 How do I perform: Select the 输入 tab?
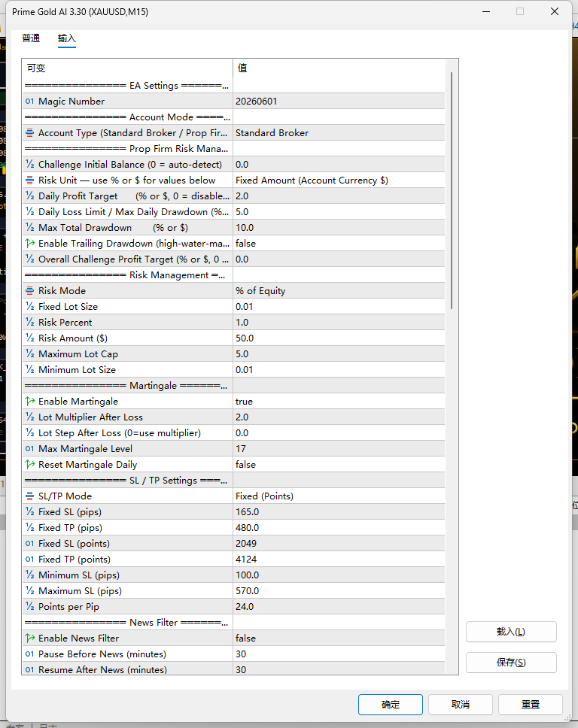[66, 38]
